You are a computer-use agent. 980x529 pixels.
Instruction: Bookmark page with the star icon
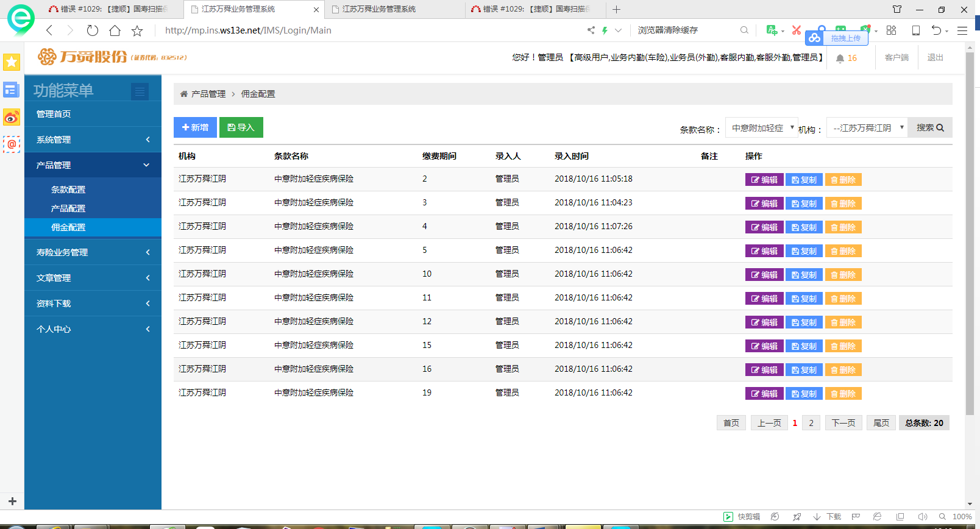(x=137, y=30)
